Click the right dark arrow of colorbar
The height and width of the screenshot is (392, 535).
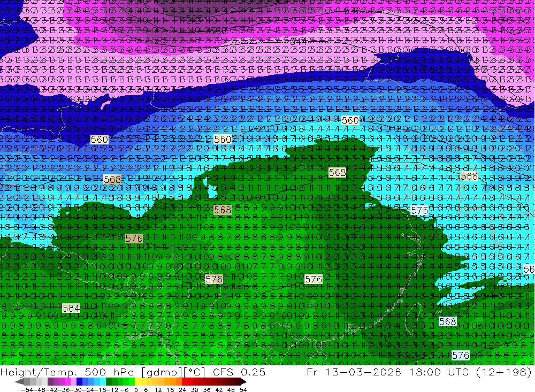(x=243, y=382)
